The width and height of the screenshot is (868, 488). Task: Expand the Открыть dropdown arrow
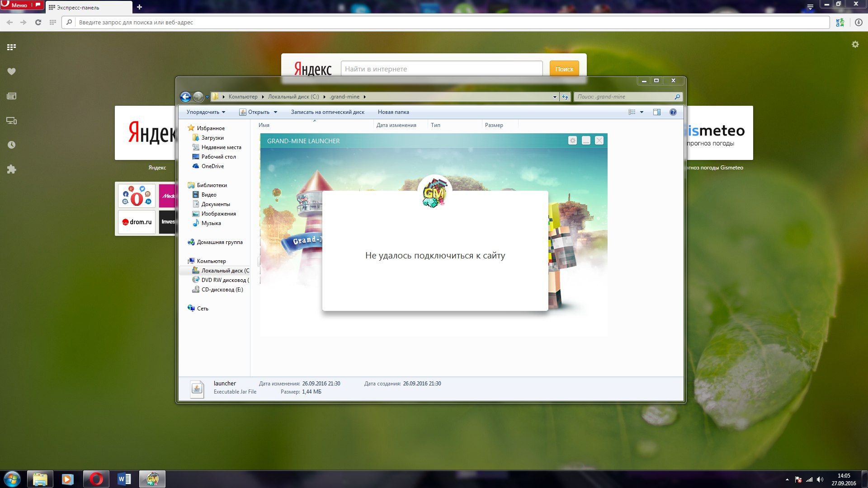click(275, 112)
